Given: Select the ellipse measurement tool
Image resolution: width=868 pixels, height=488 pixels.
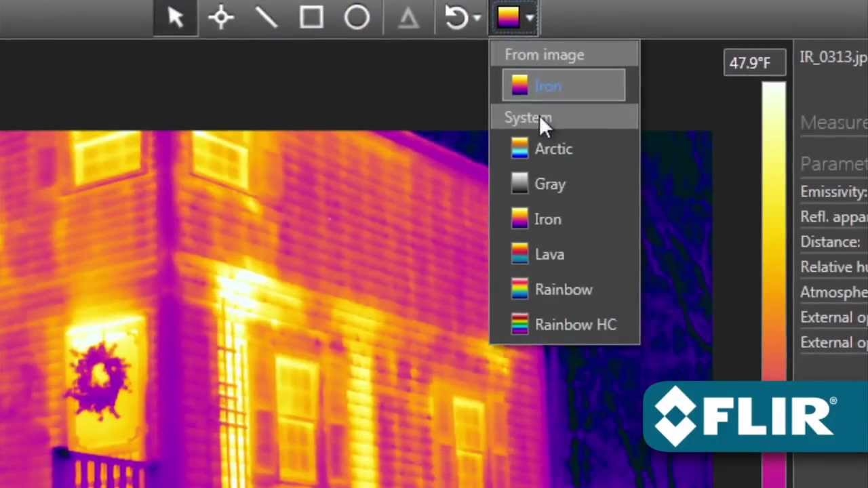Looking at the screenshot, I should (357, 18).
